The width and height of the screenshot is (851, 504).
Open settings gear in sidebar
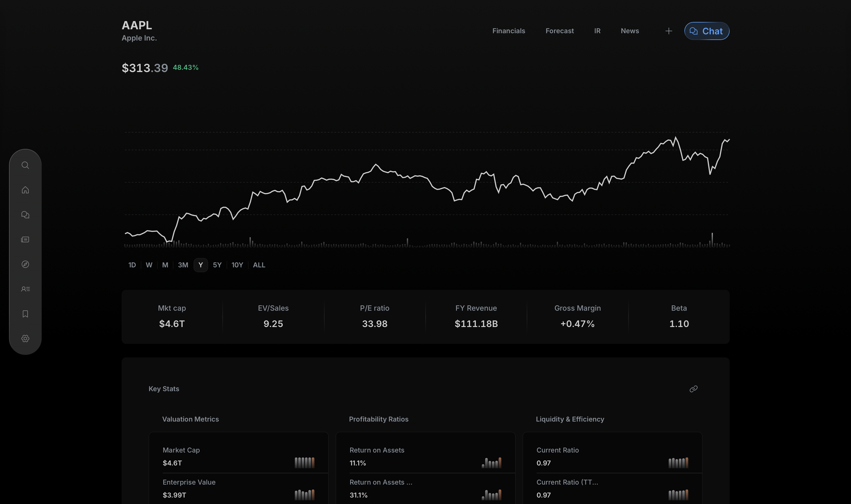click(25, 339)
